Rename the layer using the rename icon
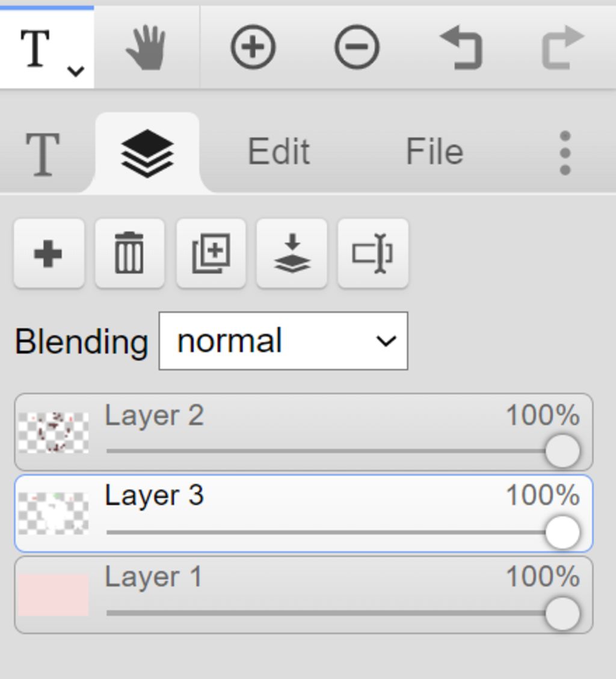 coord(373,253)
